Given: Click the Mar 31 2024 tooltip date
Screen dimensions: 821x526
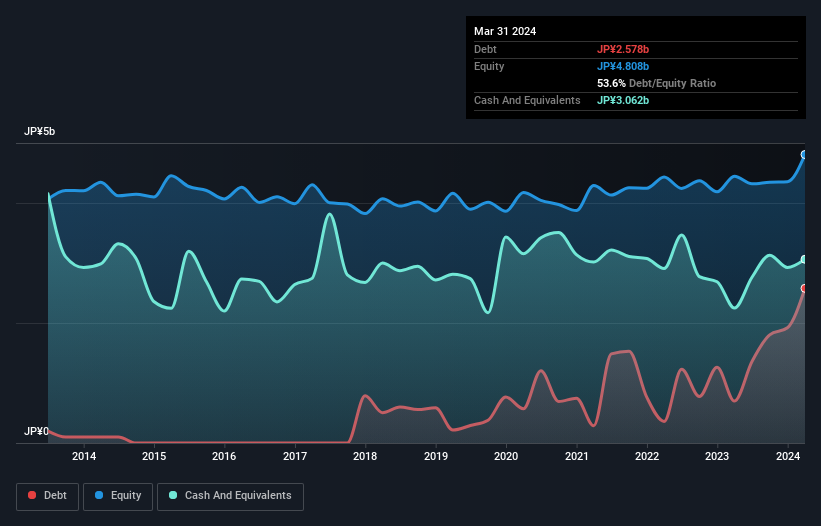Looking at the screenshot, I should [x=505, y=31].
